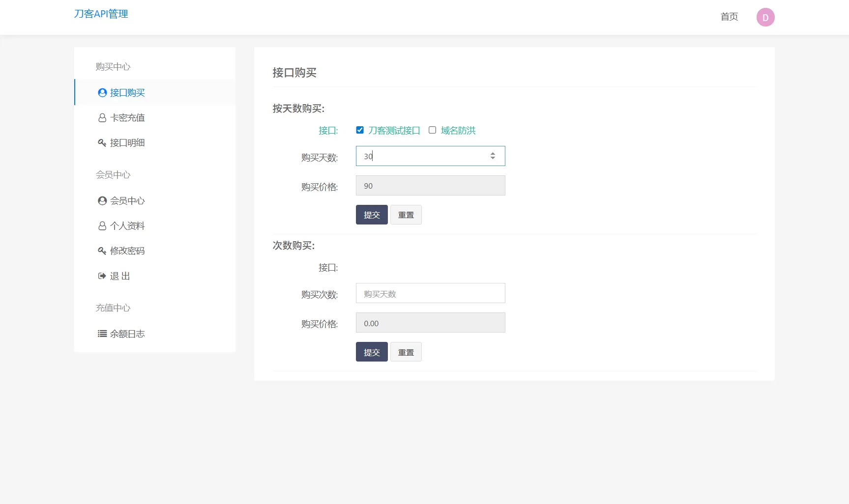Click the 购买天数 spinner up arrow

[493, 153]
